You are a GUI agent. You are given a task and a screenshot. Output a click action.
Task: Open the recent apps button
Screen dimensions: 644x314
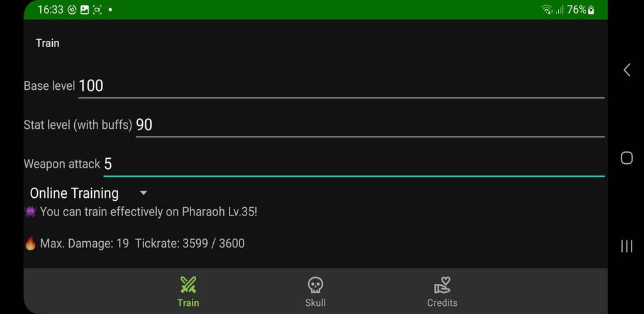(x=627, y=246)
